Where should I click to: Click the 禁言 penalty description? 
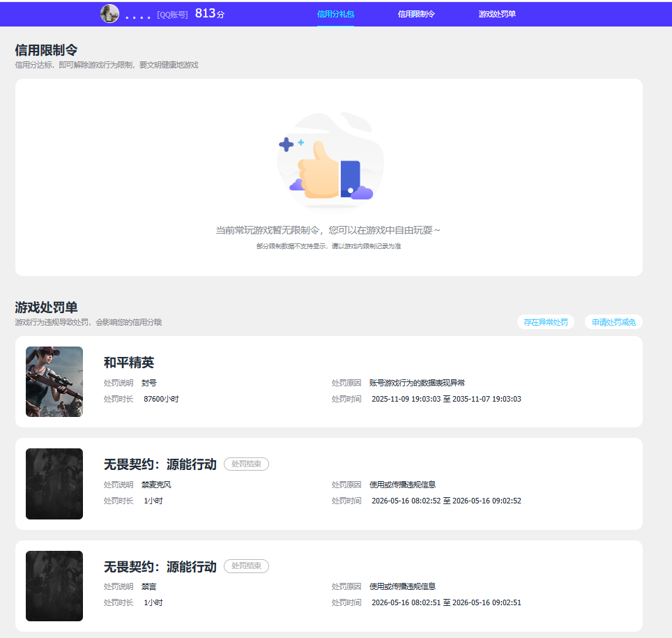coord(149,586)
